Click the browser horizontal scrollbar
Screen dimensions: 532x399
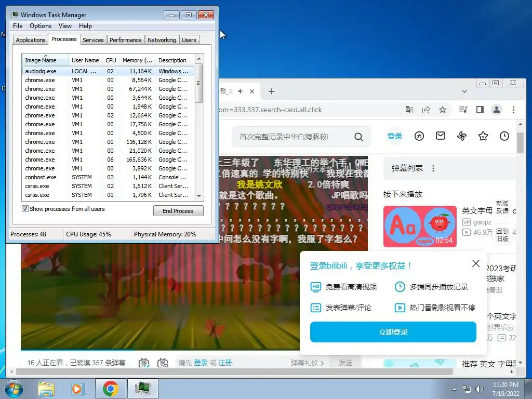(234, 372)
